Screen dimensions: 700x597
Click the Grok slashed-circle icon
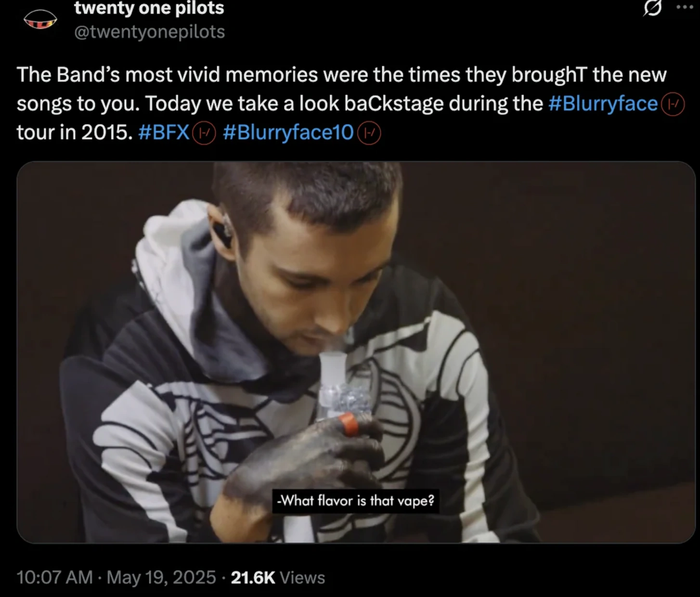click(652, 8)
